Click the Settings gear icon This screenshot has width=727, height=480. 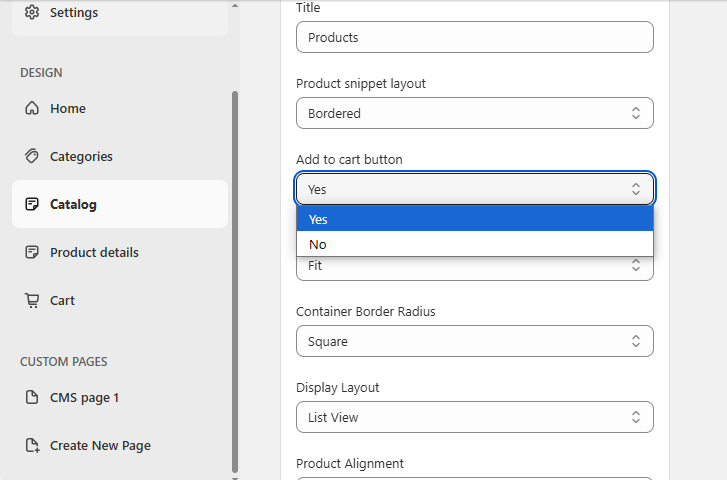click(32, 13)
